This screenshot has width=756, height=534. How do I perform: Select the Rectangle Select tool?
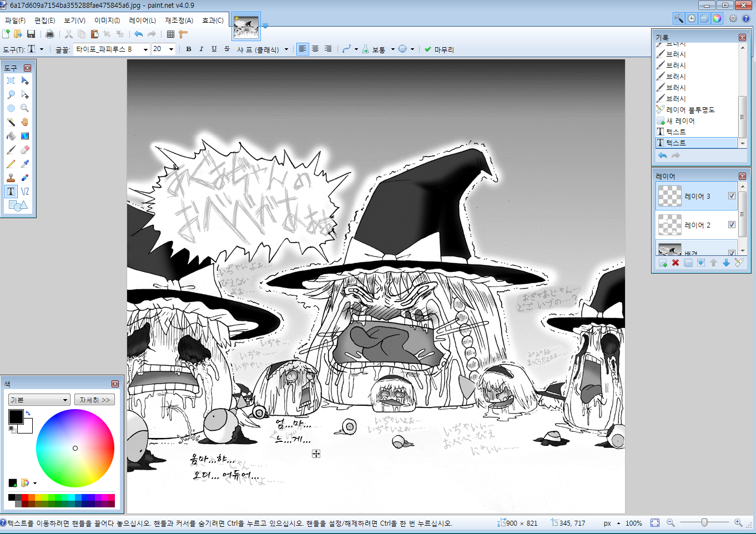pyautogui.click(x=11, y=80)
